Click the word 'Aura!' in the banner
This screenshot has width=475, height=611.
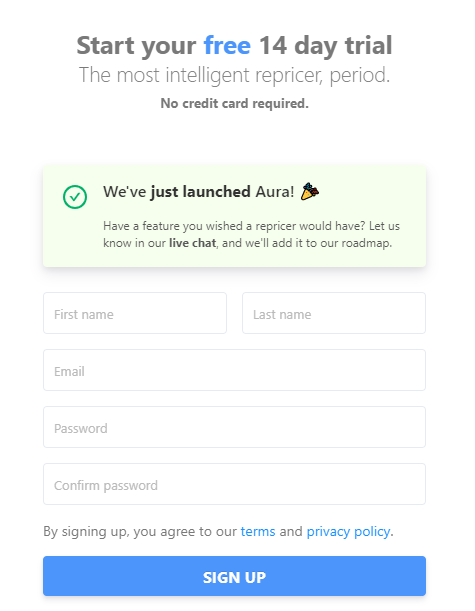pos(275,192)
